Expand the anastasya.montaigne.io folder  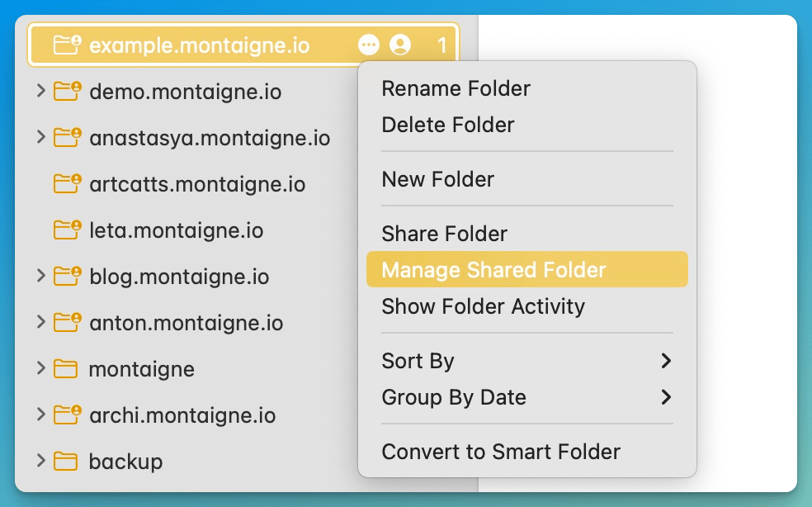[x=40, y=137]
